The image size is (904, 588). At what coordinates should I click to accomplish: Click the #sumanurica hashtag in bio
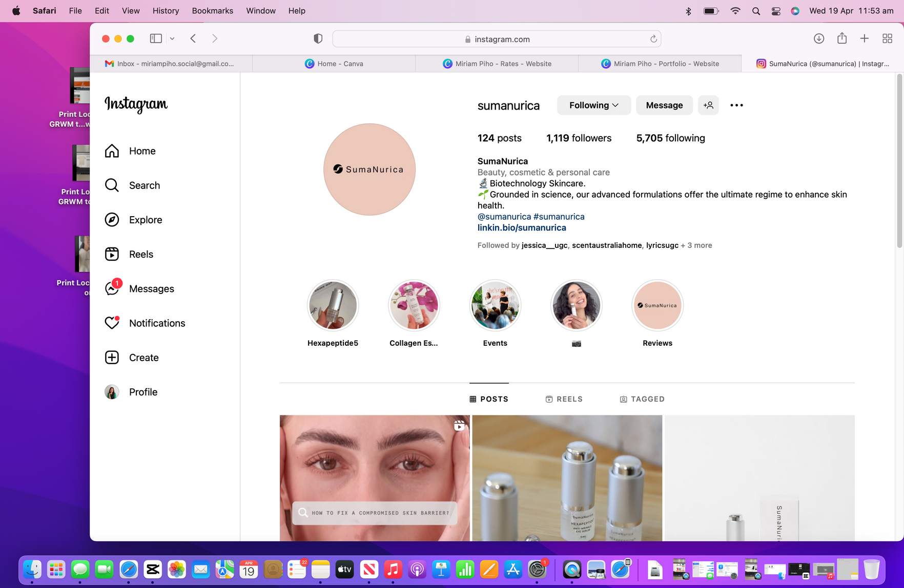click(559, 217)
